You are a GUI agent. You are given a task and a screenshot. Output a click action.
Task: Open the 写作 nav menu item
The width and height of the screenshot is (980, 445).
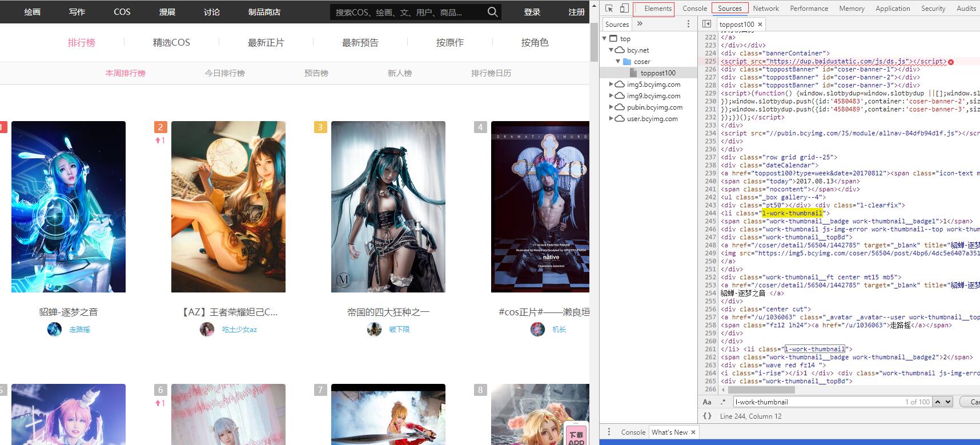coord(77,11)
